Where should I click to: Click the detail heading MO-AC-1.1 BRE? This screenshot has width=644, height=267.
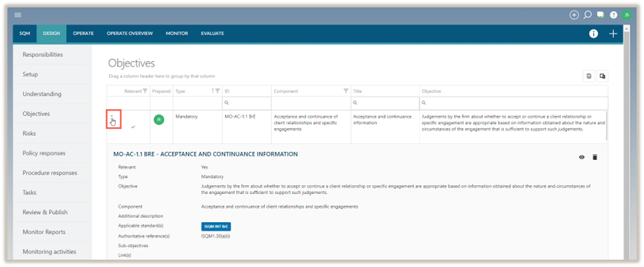click(x=206, y=155)
